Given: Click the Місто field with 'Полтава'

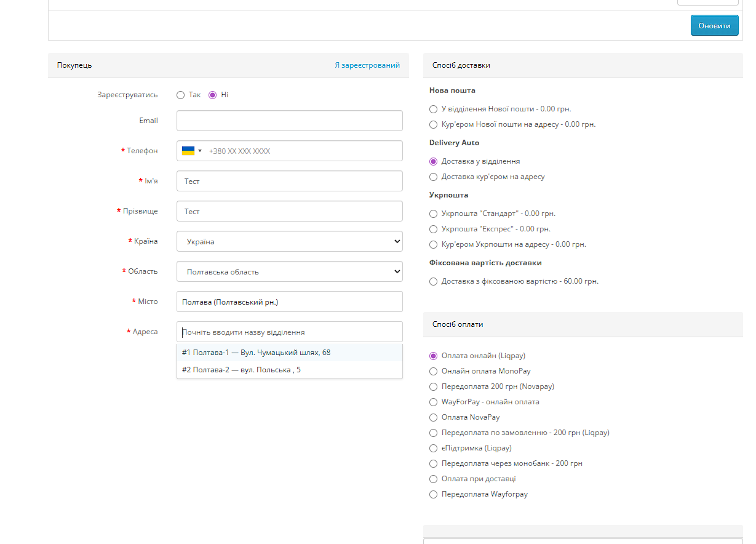Looking at the screenshot, I should pos(290,302).
